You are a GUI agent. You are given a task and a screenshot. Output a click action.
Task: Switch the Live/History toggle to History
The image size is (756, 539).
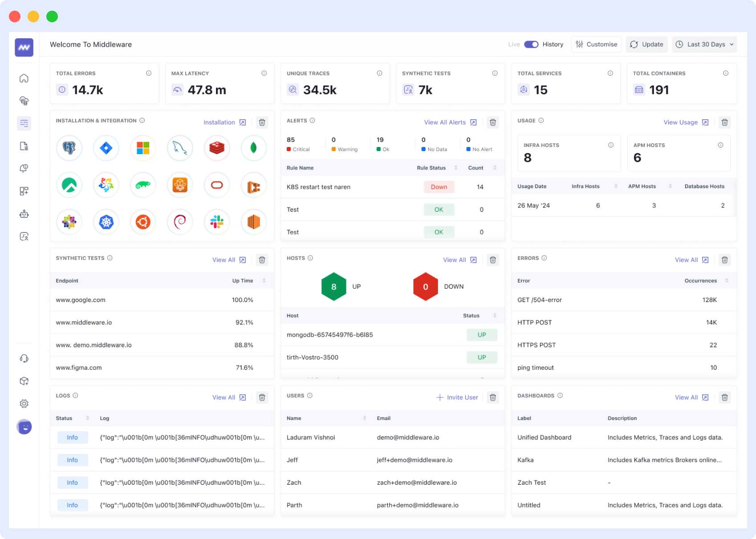click(x=531, y=44)
